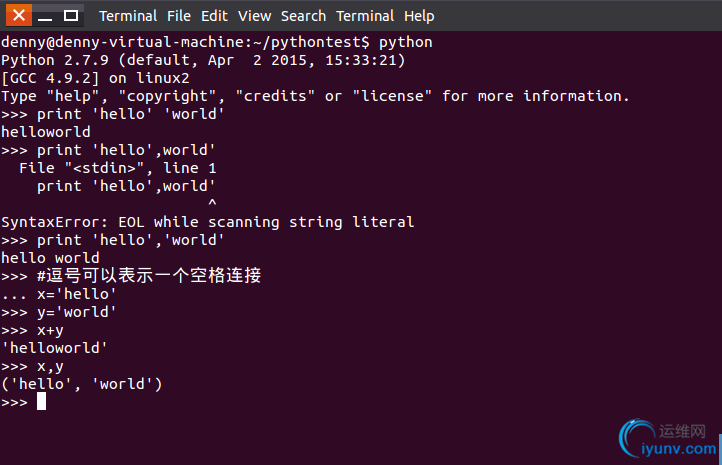Image resolution: width=722 pixels, height=465 pixels.
Task: Open the View menu
Action: (254, 16)
